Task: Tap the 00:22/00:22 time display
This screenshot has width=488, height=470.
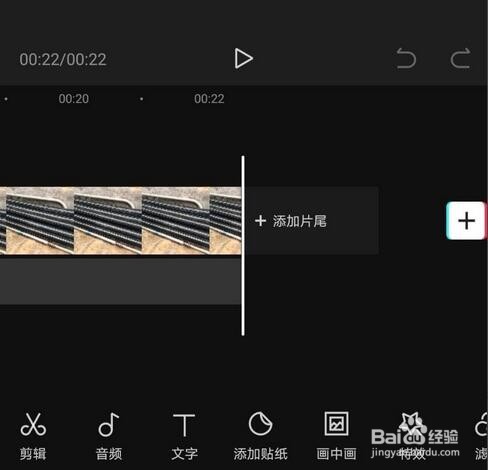Action: 63,60
